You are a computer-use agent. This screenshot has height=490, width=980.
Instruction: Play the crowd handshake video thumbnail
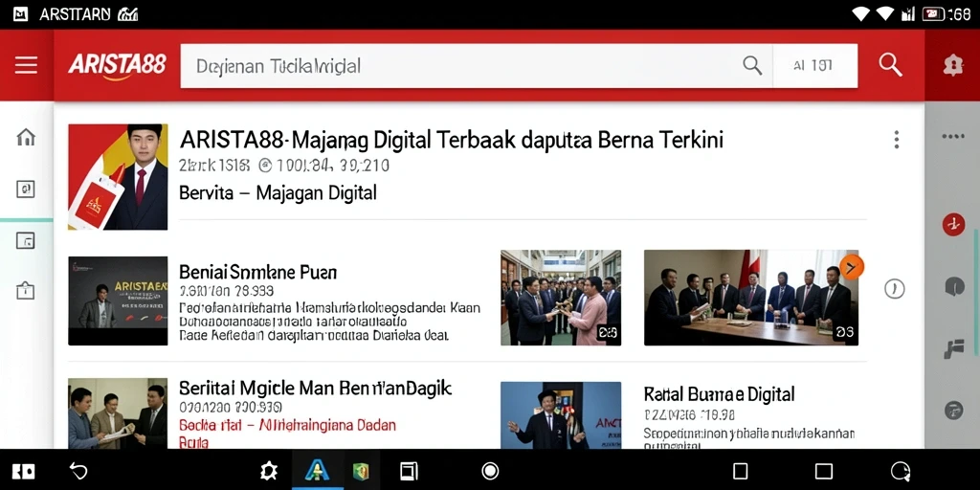(561, 298)
